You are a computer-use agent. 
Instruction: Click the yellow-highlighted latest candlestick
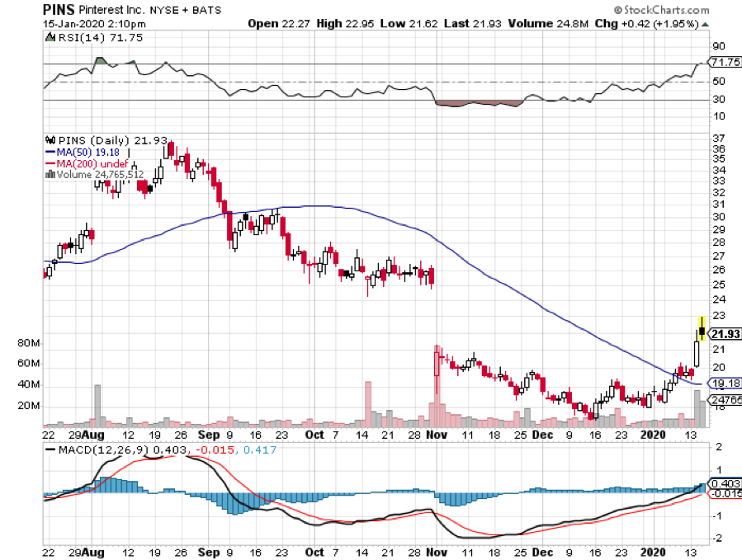(x=702, y=329)
